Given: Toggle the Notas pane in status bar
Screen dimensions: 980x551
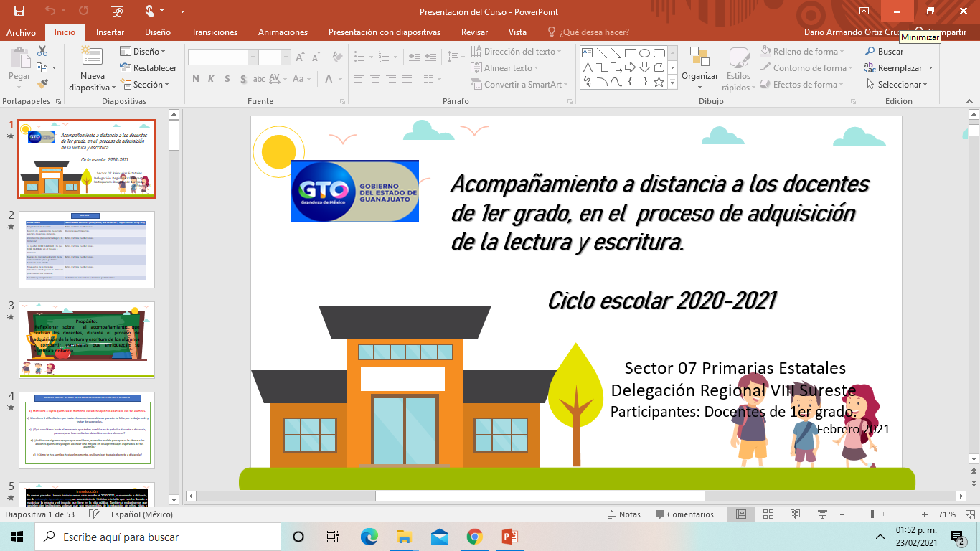Looking at the screenshot, I should click(623, 514).
